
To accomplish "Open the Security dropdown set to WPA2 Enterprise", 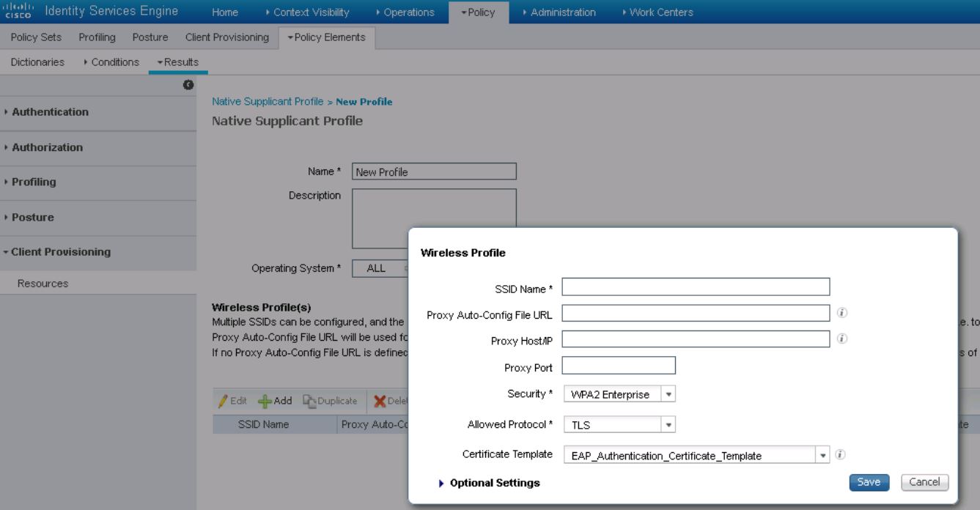I will [619, 395].
